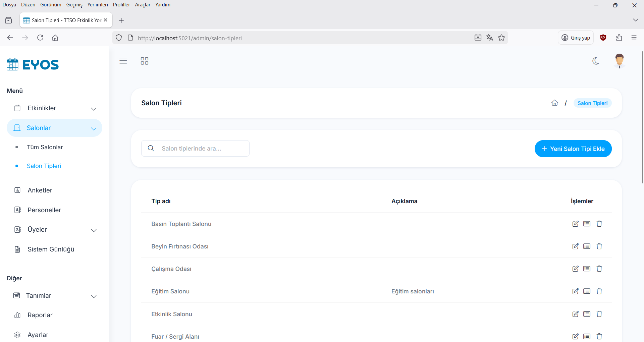Edit the Basın Toplantı Salonu row
644x342 pixels.
point(575,224)
